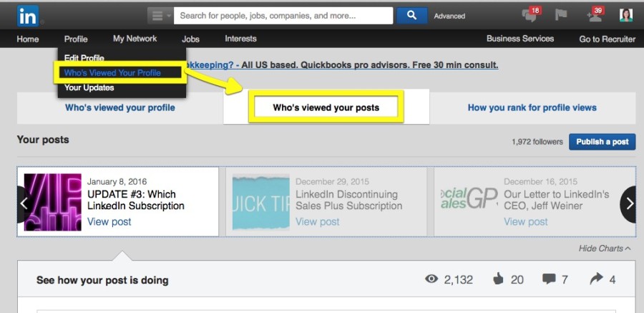Select Your Updates from the dropdown
Screen dimensions: 644x313
tap(89, 87)
